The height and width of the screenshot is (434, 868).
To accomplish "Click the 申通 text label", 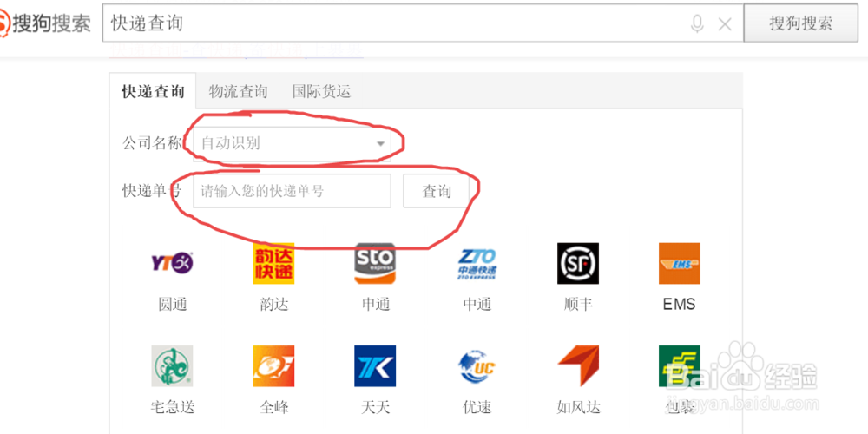I will click(x=376, y=304).
